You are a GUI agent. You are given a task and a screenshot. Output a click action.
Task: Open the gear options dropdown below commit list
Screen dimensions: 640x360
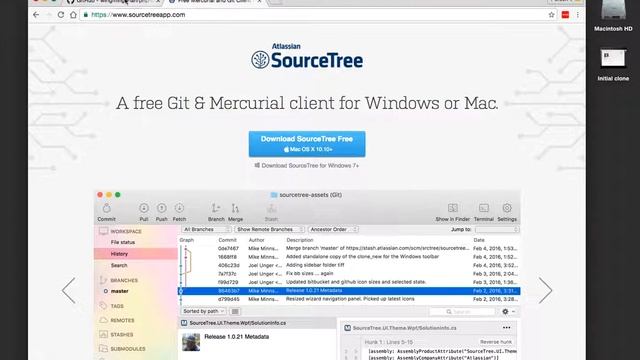pos(508,311)
